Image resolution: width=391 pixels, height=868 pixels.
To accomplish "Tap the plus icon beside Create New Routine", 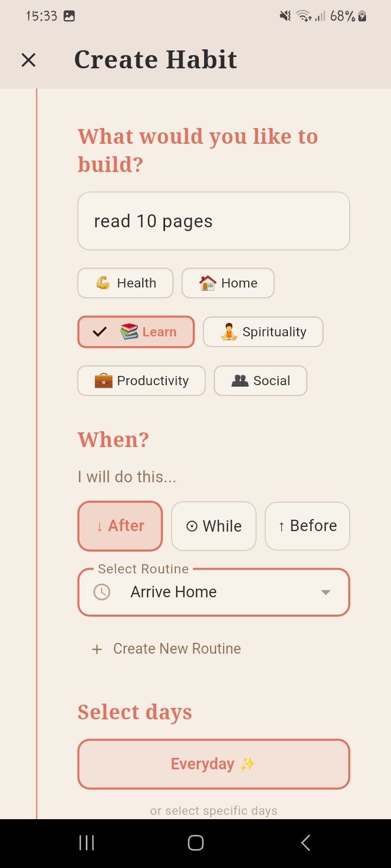I will tap(97, 648).
